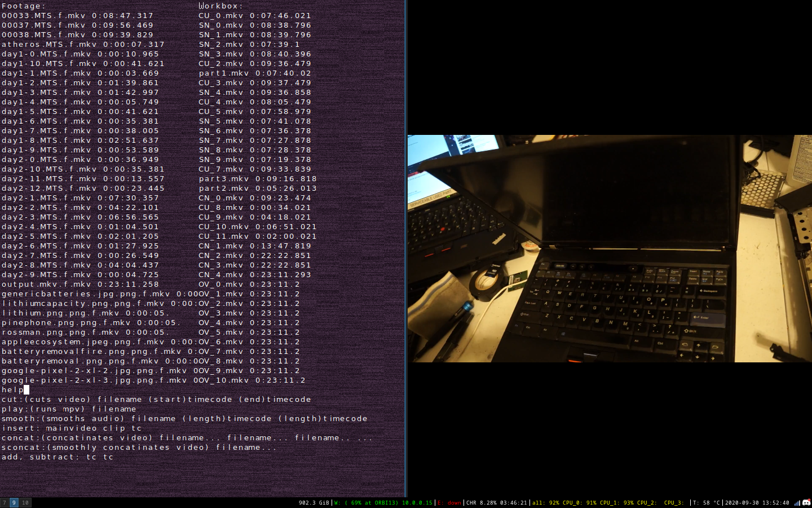
Task: Click the network signal tray icon
Action: (x=797, y=503)
